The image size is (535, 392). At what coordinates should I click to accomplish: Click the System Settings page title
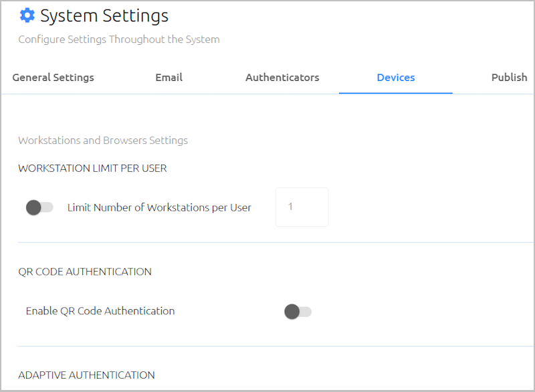[x=104, y=15]
